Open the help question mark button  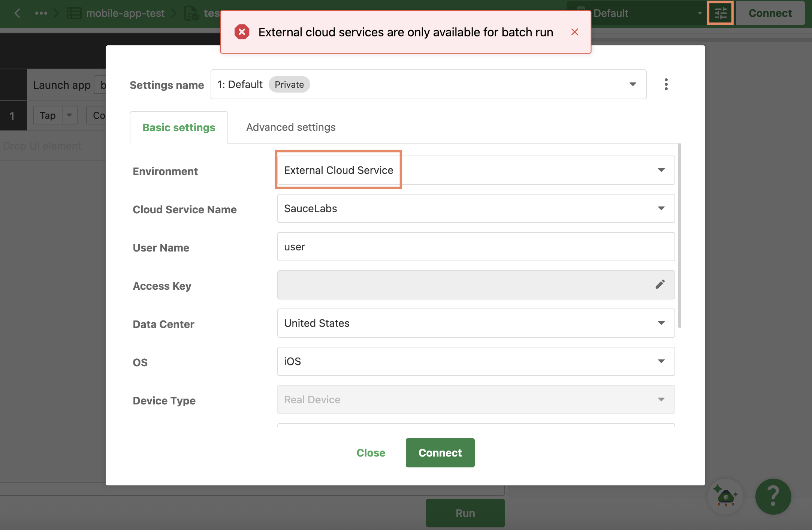click(773, 496)
